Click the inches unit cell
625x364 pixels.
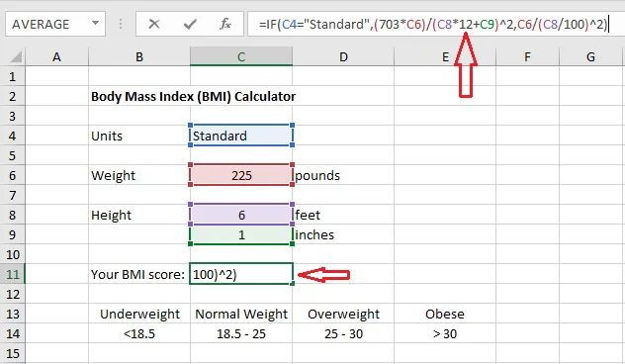[343, 234]
